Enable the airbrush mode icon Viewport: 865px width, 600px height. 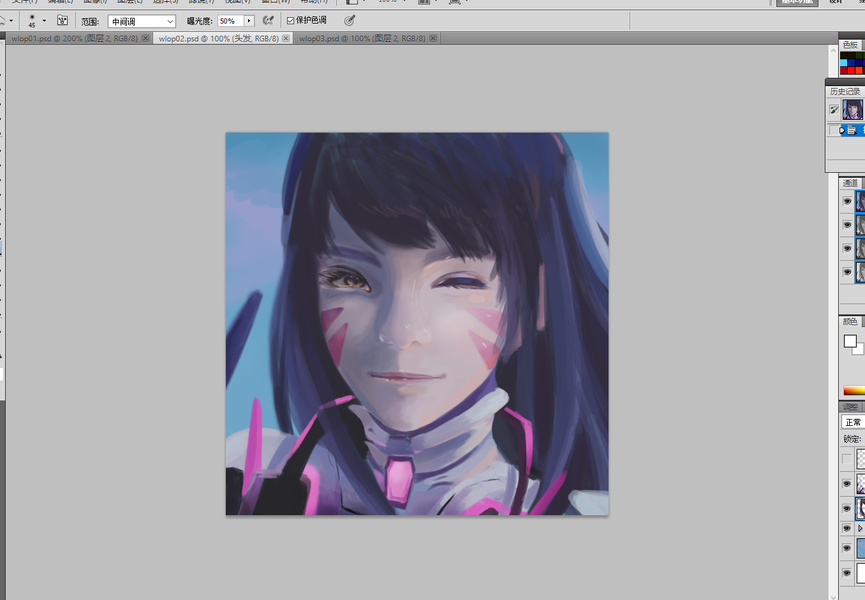(268, 20)
